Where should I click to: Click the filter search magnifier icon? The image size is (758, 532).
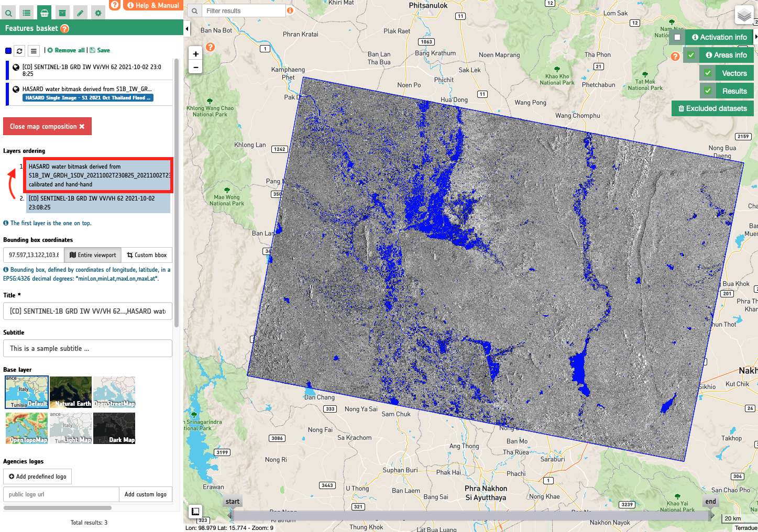point(194,10)
